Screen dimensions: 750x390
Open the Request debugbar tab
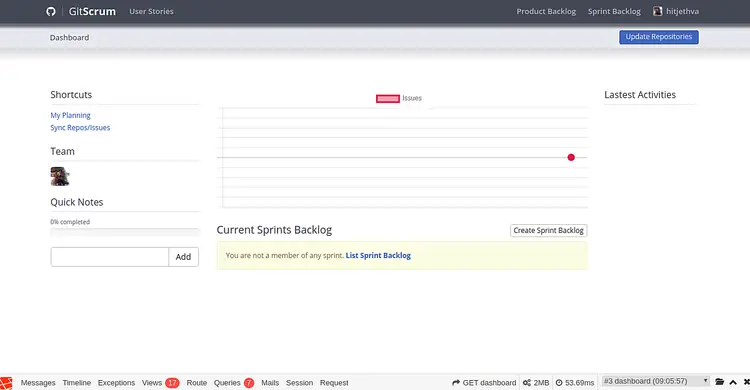click(334, 383)
